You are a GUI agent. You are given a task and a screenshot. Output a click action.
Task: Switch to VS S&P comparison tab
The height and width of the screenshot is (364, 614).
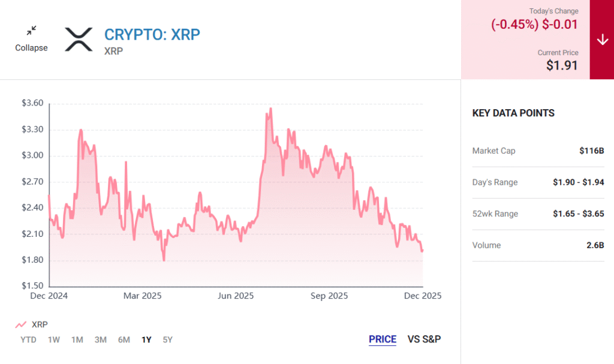pyautogui.click(x=424, y=339)
